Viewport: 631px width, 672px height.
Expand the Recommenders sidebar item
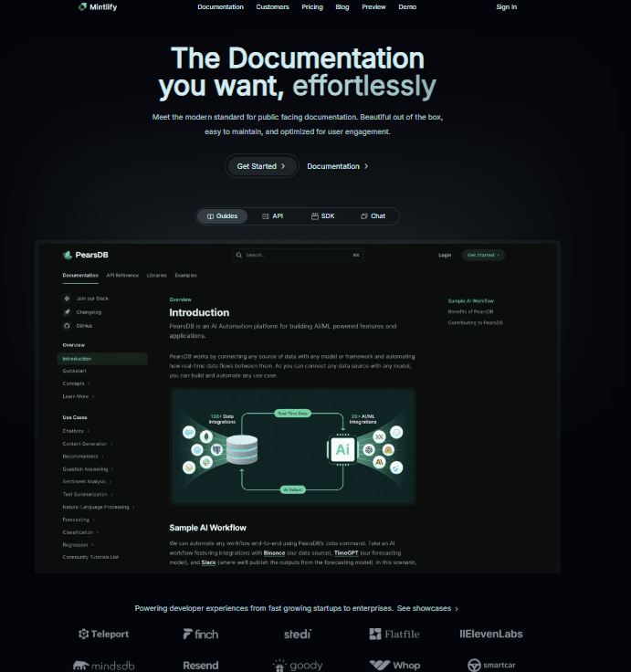tap(83, 457)
